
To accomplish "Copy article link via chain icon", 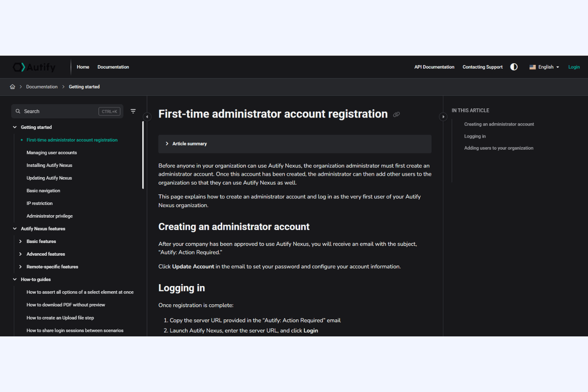I will 397,114.
